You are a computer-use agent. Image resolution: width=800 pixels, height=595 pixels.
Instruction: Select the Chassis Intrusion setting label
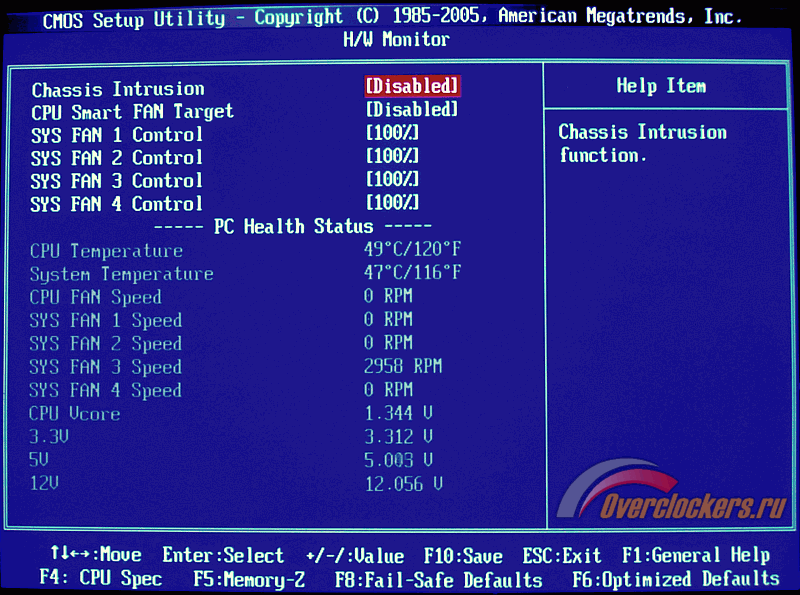point(118,89)
